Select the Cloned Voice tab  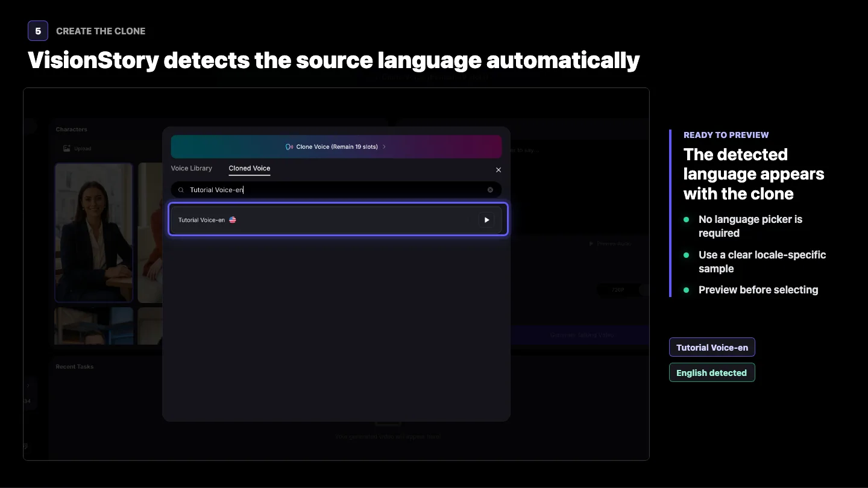tap(250, 168)
